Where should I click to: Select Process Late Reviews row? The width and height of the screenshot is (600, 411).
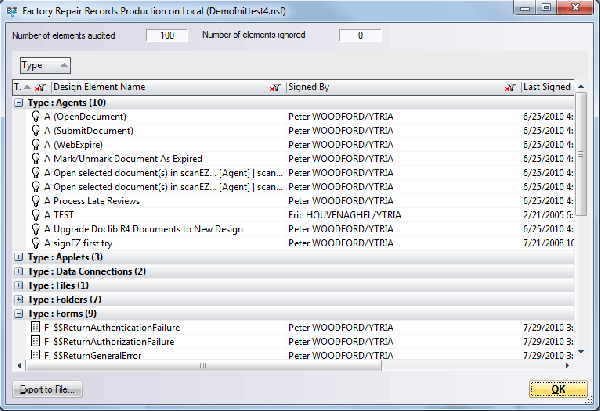(x=96, y=201)
